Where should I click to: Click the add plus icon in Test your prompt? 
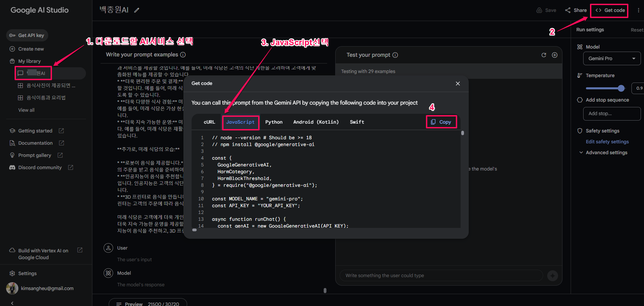(x=555, y=55)
